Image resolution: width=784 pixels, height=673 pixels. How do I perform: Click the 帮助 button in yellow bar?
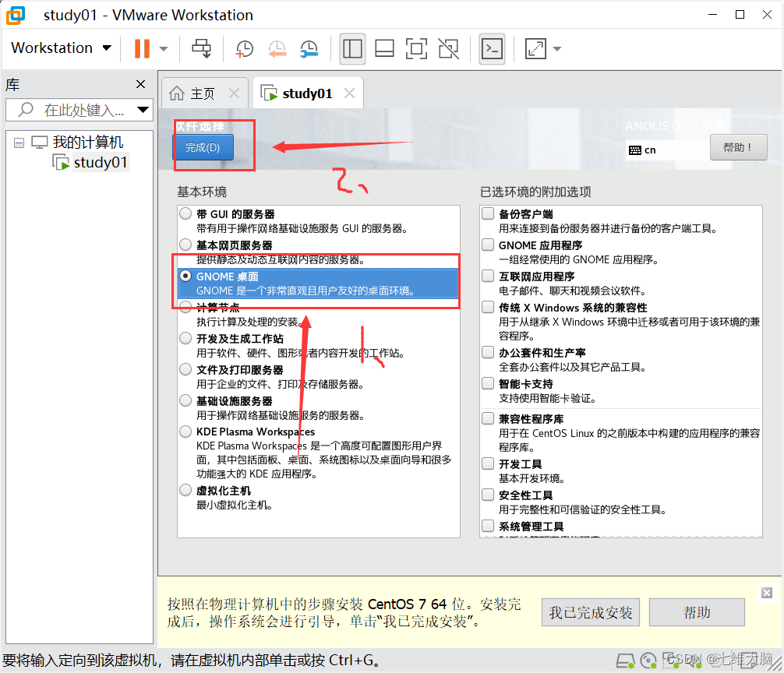697,612
